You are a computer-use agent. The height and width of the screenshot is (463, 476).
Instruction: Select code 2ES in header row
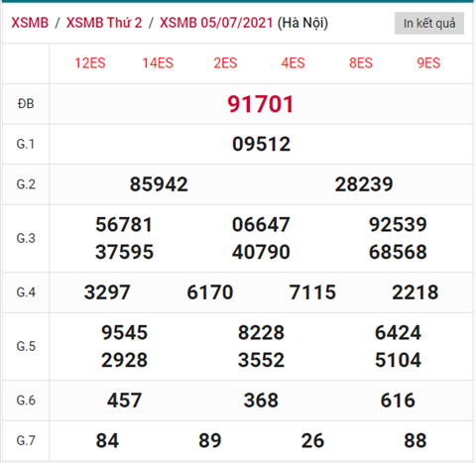[x=225, y=63]
